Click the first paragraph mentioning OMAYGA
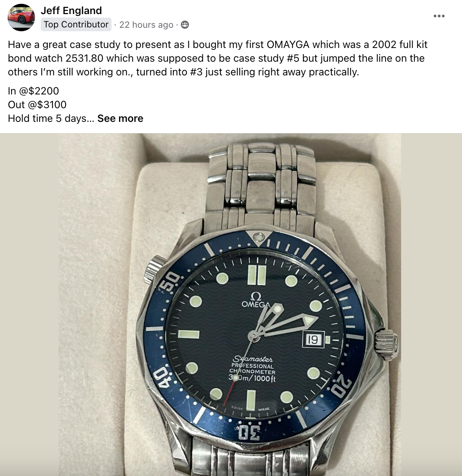Viewport: 462px width, 476px height. [218, 58]
